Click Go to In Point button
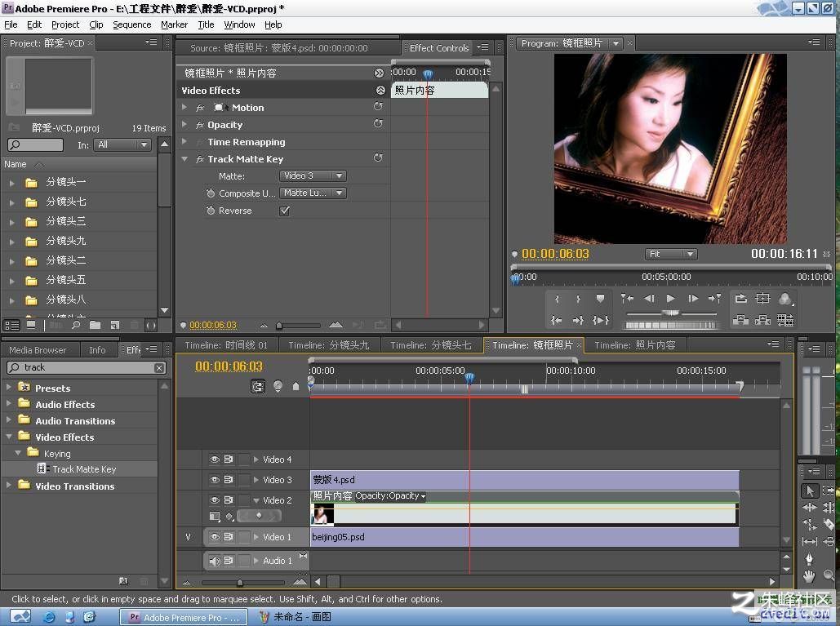840x626 pixels. click(557, 320)
